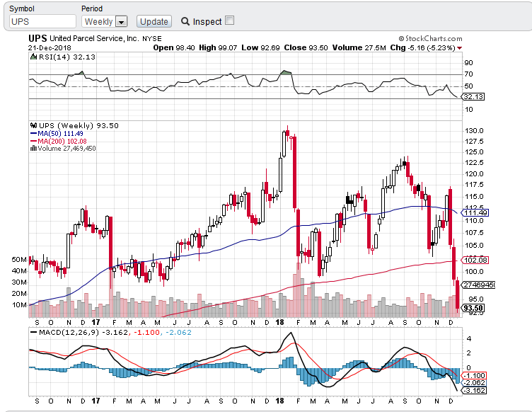
Task: Click the 27469450 volume tag on right axis
Action: [x=478, y=285]
